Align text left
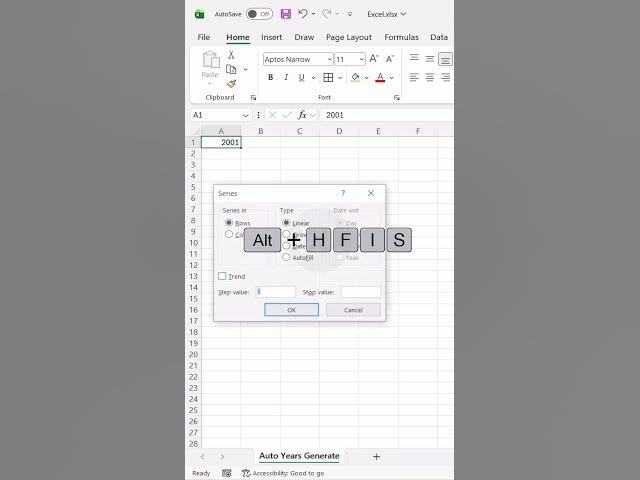The width and height of the screenshot is (640, 480). point(414,77)
